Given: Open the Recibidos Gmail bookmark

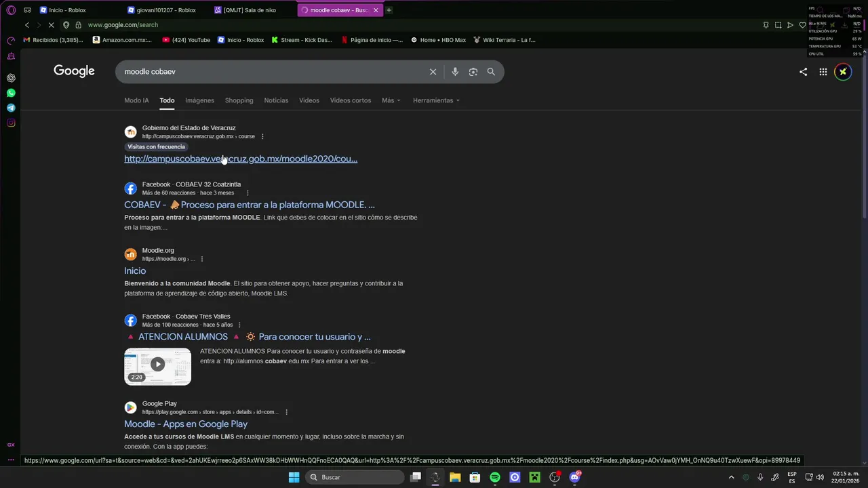Looking at the screenshot, I should pyautogui.click(x=53, y=40).
